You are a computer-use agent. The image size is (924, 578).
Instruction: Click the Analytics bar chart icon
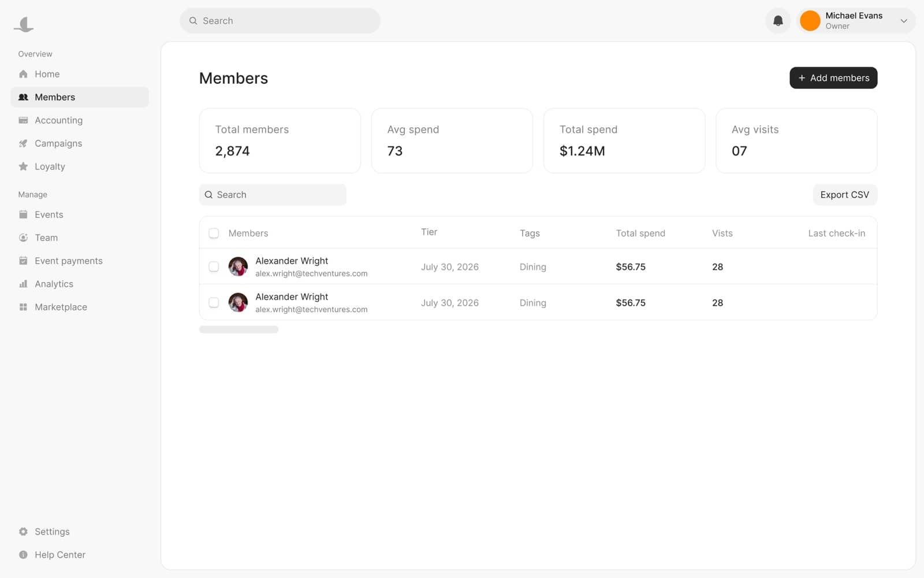pos(23,284)
